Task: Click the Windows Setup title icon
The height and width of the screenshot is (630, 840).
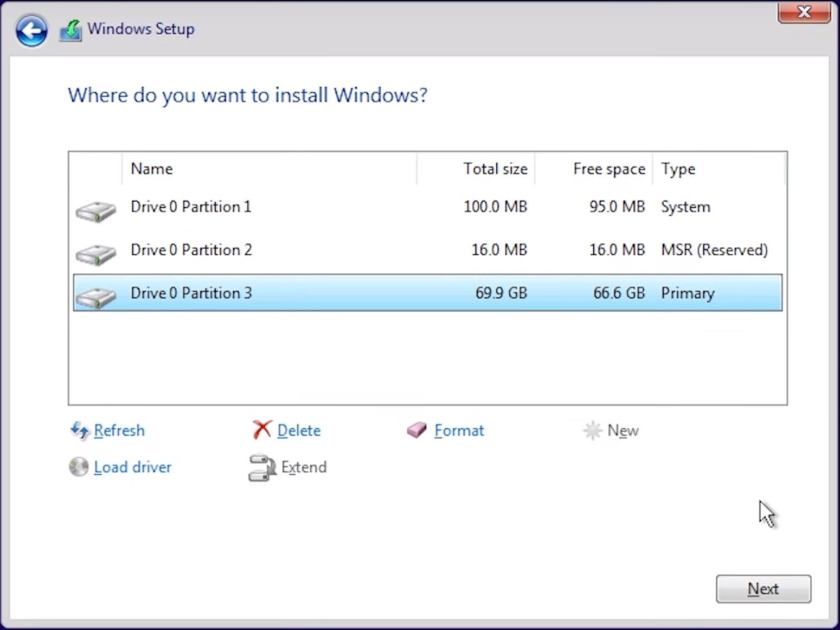Action: pyautogui.click(x=70, y=30)
